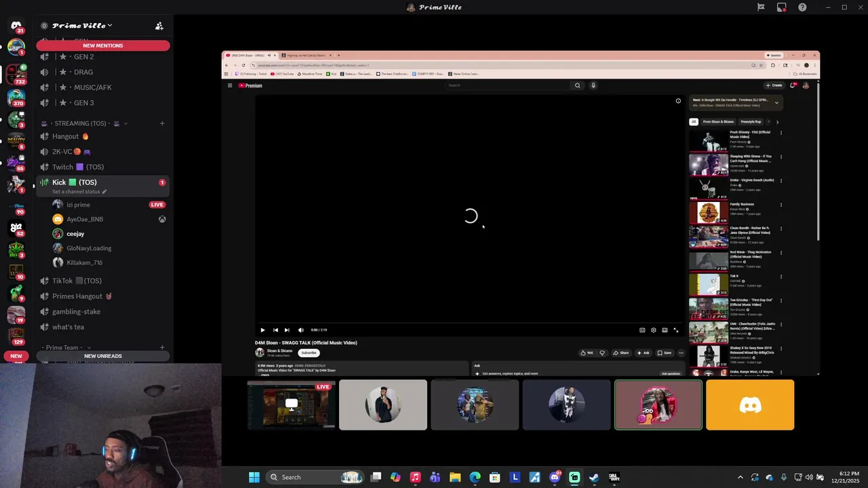The width and height of the screenshot is (868, 488).
Task: Open Pooh Shiesty FDO video thumbnail
Action: (709, 141)
